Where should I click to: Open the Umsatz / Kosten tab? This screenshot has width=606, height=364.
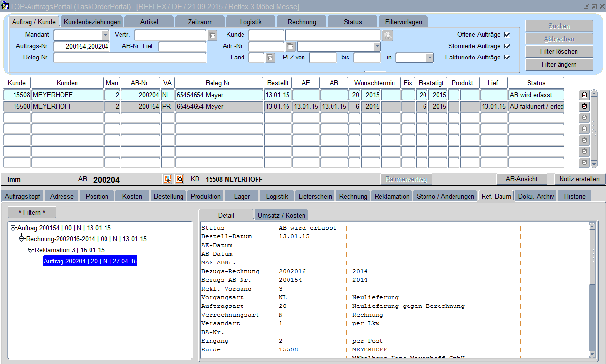click(x=281, y=215)
